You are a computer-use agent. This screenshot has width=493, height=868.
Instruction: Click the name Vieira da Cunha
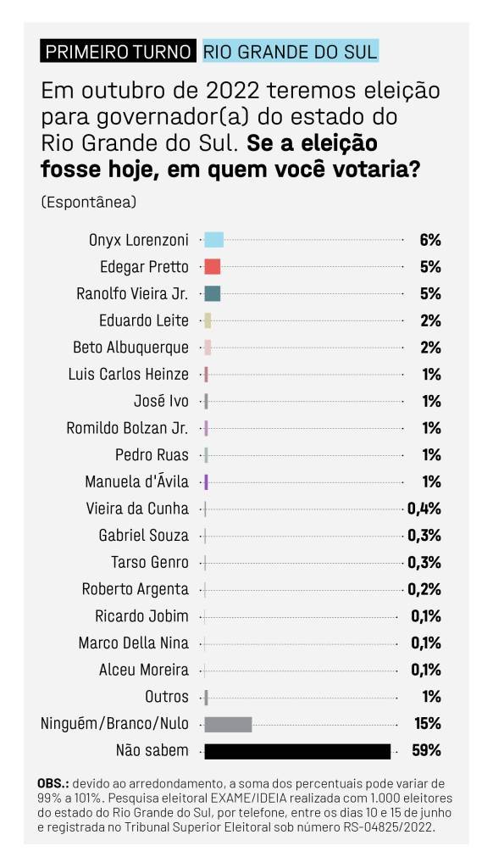[137, 509]
